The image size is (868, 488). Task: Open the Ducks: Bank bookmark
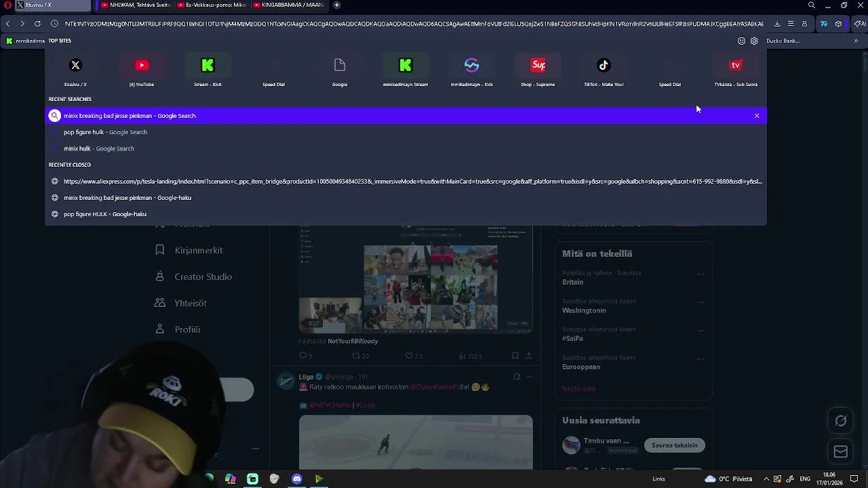coord(783,41)
